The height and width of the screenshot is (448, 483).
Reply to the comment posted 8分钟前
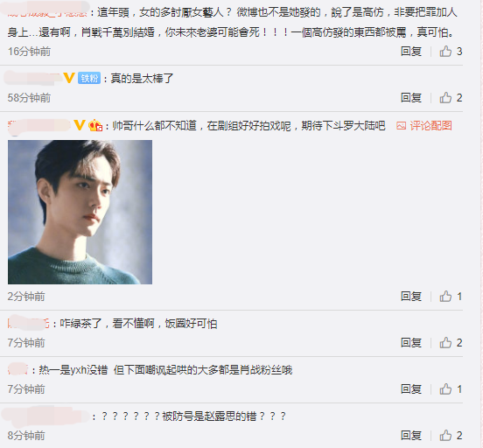click(x=411, y=436)
